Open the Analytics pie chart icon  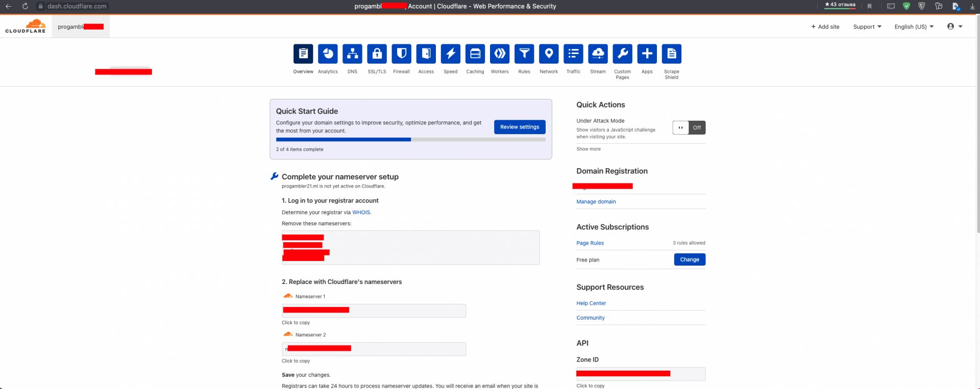click(328, 54)
